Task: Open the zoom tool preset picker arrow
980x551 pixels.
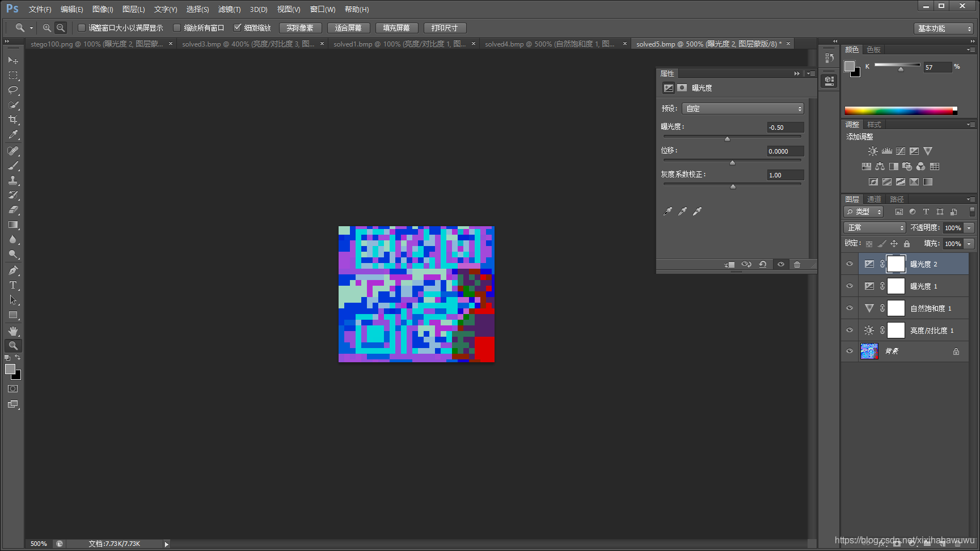Action: (x=31, y=28)
